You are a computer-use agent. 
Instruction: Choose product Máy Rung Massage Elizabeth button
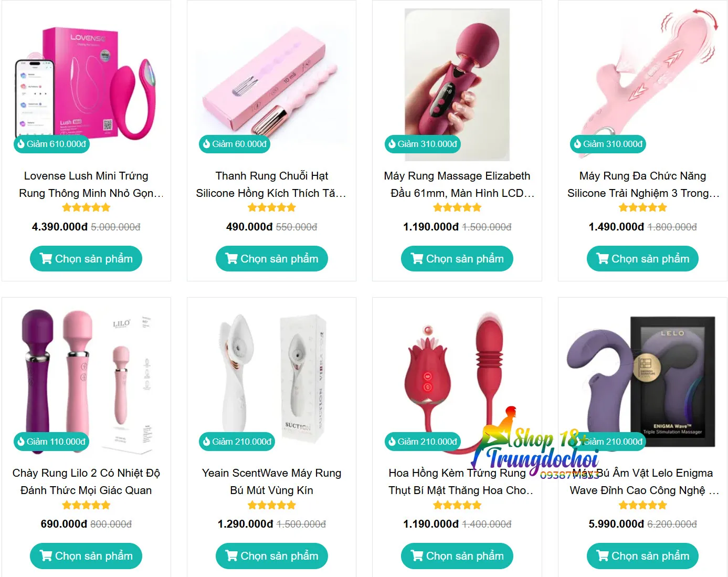457,259
